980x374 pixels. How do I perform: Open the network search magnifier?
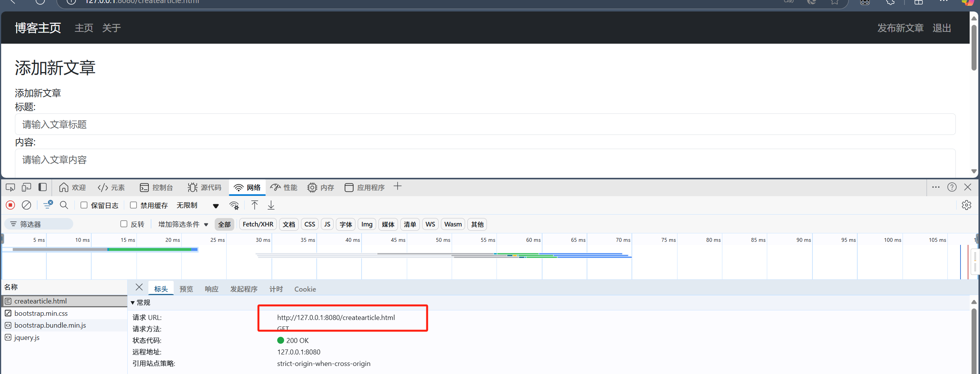(x=64, y=205)
